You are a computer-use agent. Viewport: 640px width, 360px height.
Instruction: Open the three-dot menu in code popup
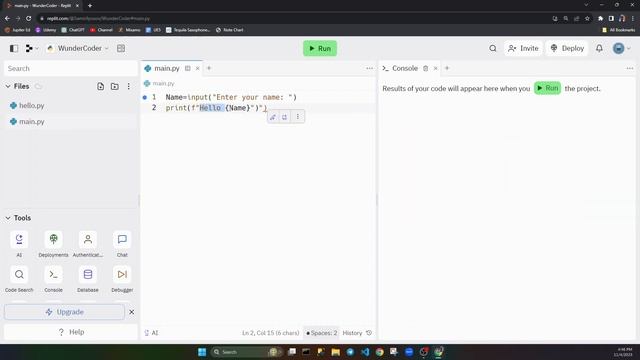[298, 117]
